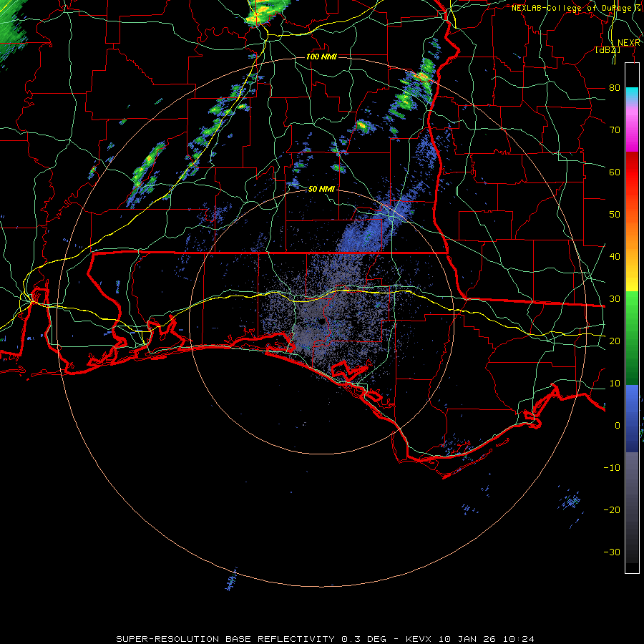Click the NEXLAB-College of DuPage credit text
Viewport: 644px width, 644px height.
tap(576, 8)
